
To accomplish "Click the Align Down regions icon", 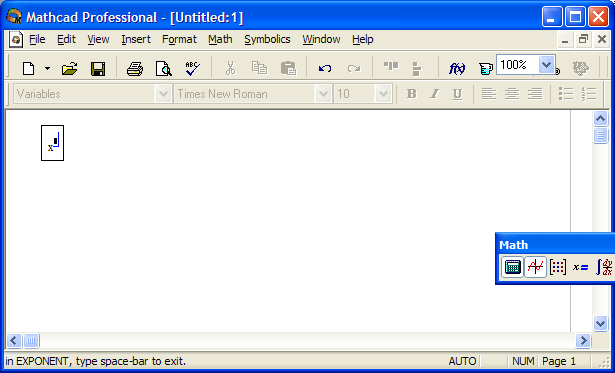I will coord(417,69).
